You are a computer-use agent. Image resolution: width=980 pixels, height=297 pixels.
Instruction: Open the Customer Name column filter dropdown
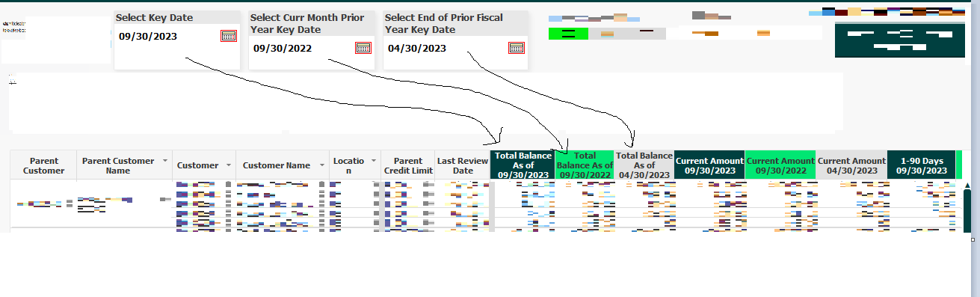(x=322, y=165)
